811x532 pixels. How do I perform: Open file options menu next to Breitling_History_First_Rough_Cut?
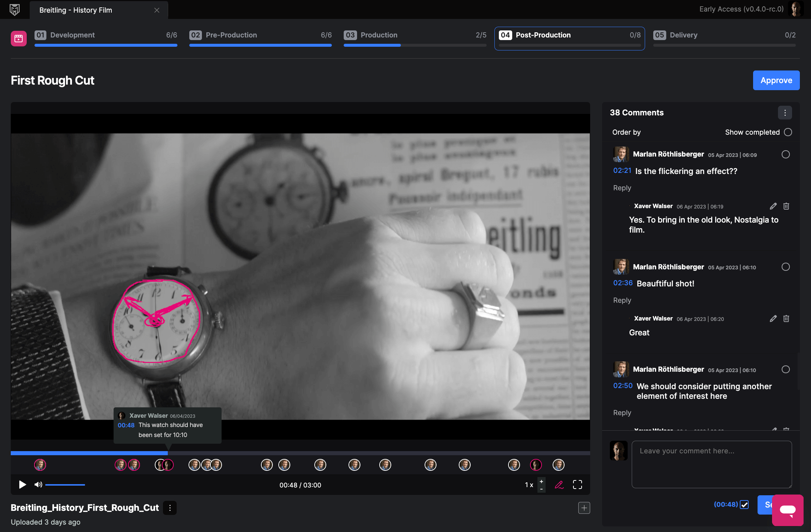click(x=170, y=508)
